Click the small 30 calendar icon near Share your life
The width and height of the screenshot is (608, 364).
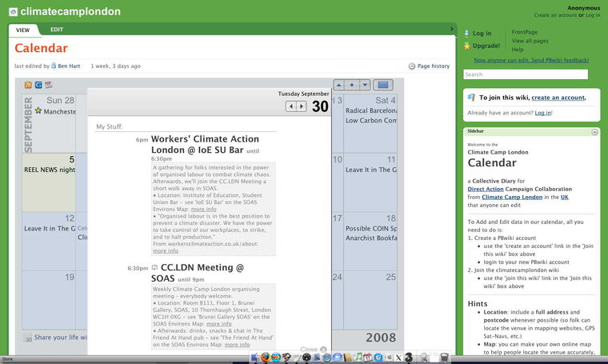28,338
